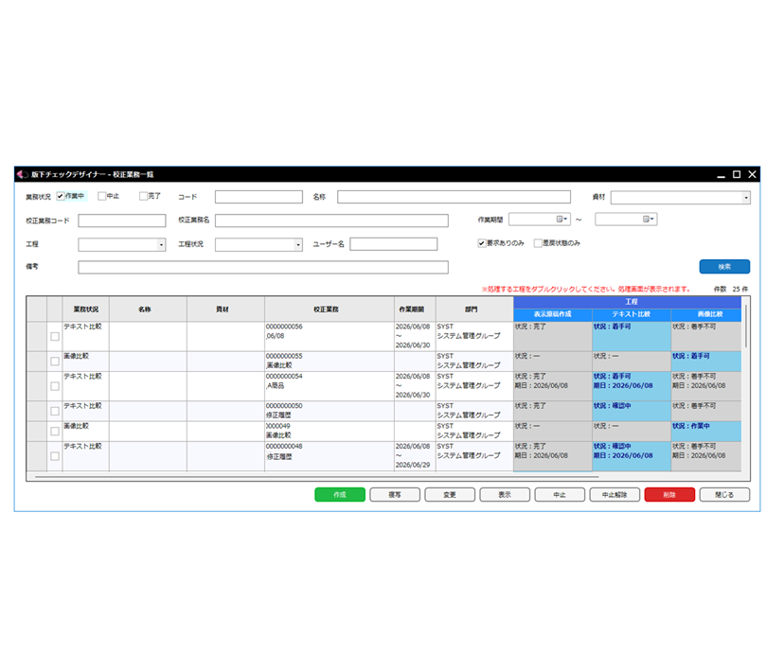Click the ユーザー名 input field
784x672 pixels.
pos(394,244)
